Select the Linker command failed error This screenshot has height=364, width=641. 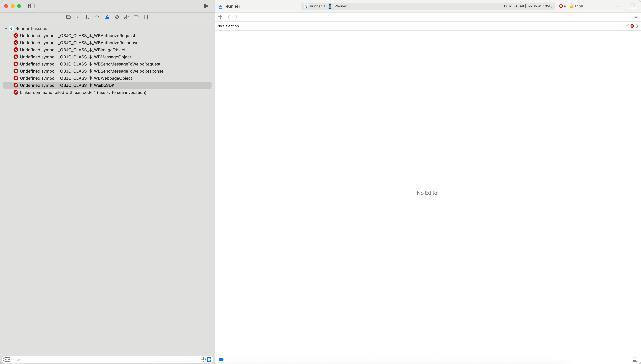(83, 92)
